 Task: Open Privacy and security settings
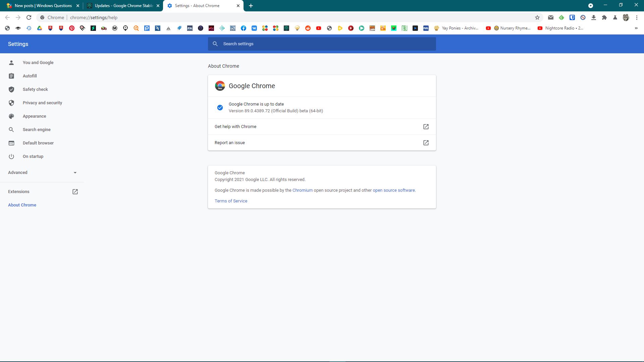click(42, 103)
